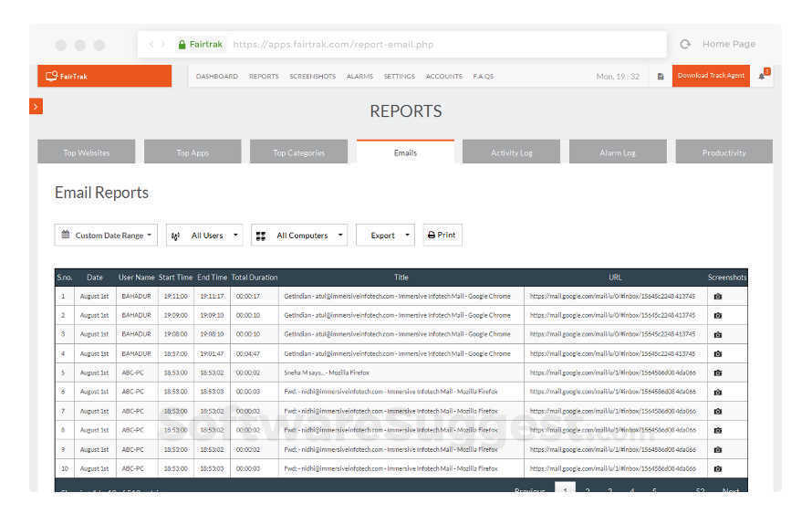Sort by the User Name column header
Image resolution: width=812 pixels, height=514 pixels.
coord(136,278)
